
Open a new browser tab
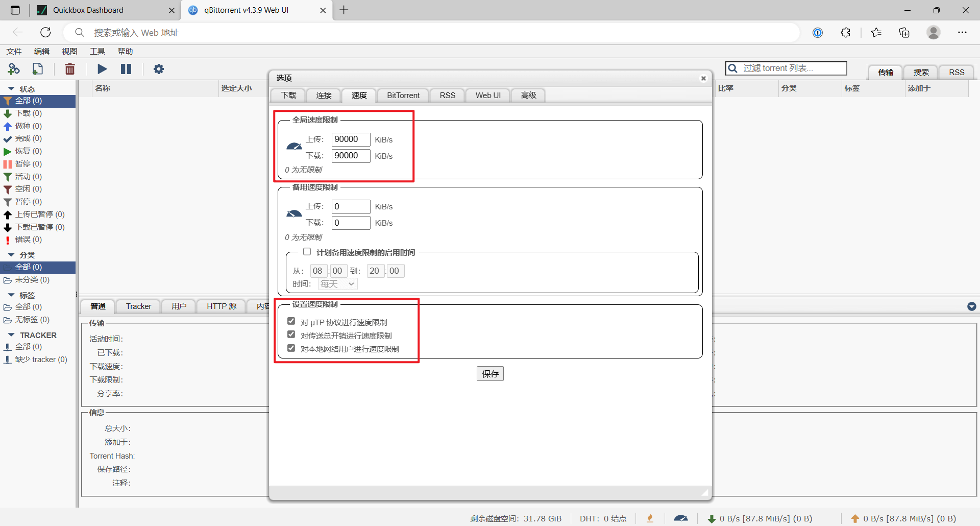[x=344, y=10]
